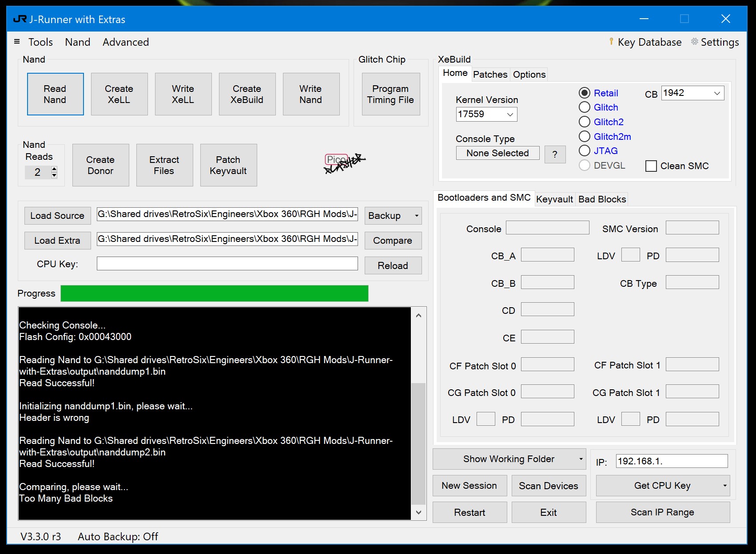The width and height of the screenshot is (756, 554).
Task: Switch to the Patches tab
Action: click(x=490, y=74)
